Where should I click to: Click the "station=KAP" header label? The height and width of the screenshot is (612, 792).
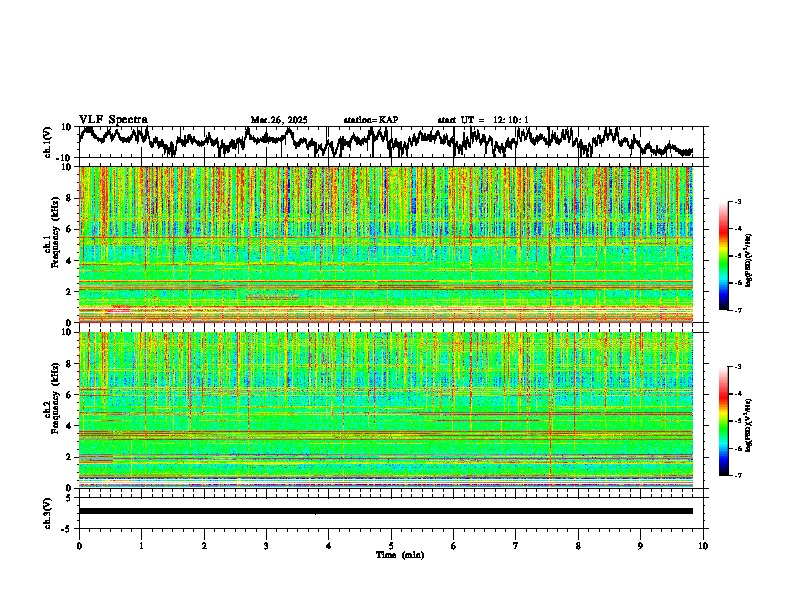(371, 120)
